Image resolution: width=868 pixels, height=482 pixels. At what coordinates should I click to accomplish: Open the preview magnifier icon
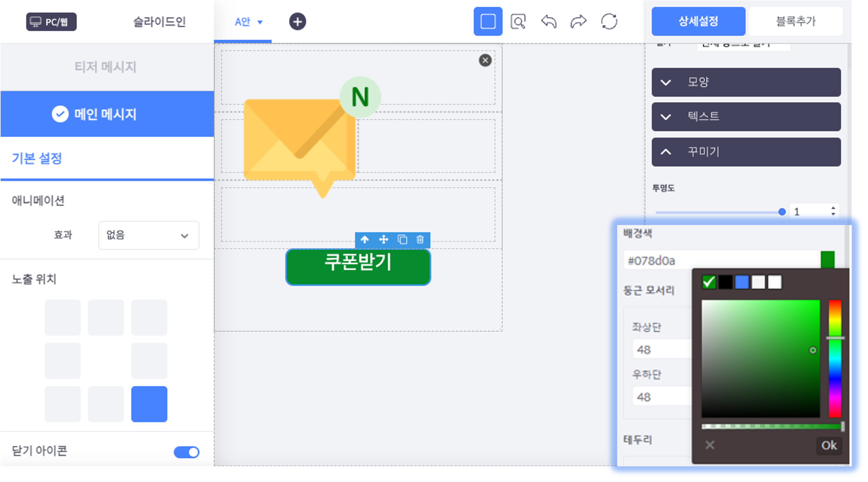[518, 21]
